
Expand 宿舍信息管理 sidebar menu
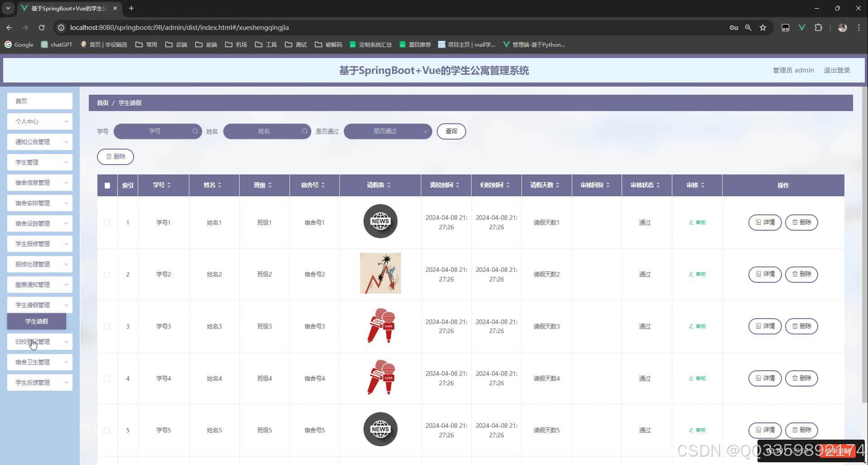pyautogui.click(x=40, y=183)
